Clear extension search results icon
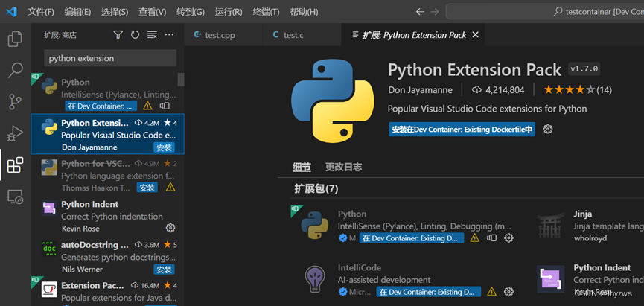 152,35
